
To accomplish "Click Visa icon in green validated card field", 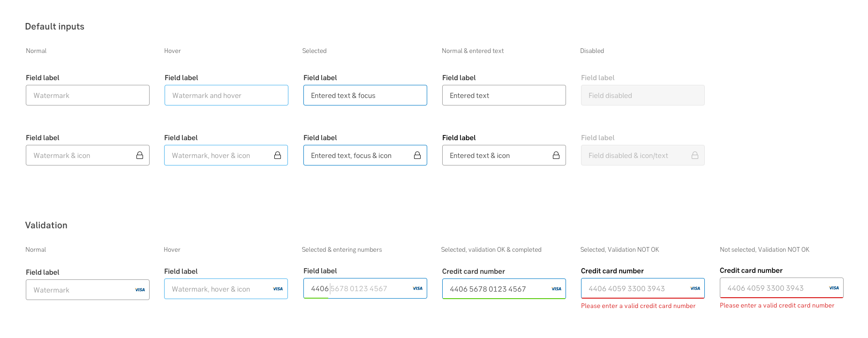I will [557, 289].
